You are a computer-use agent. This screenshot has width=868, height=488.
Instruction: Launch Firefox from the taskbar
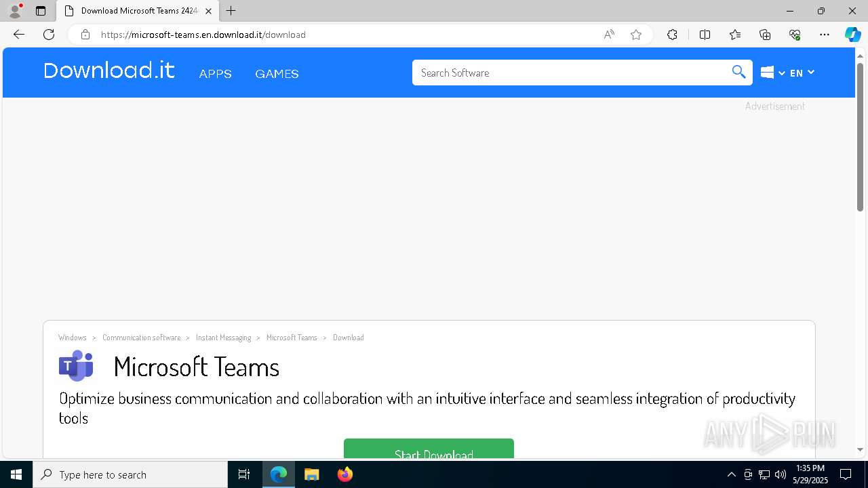point(345,474)
